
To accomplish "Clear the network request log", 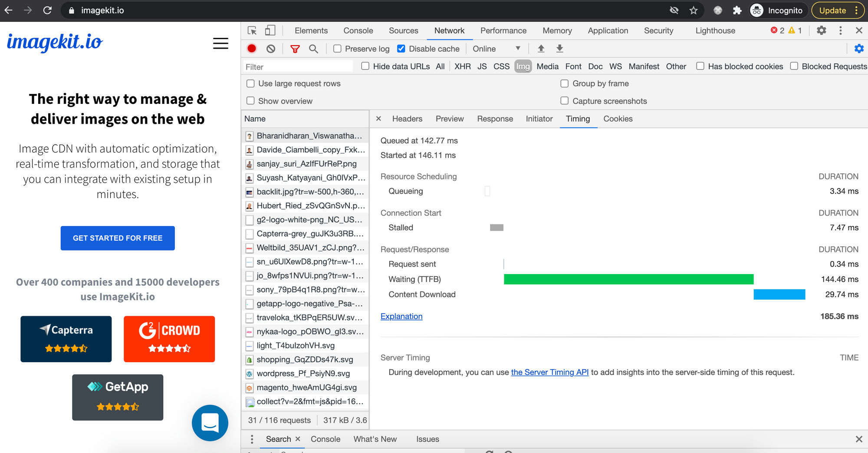I will [x=271, y=49].
